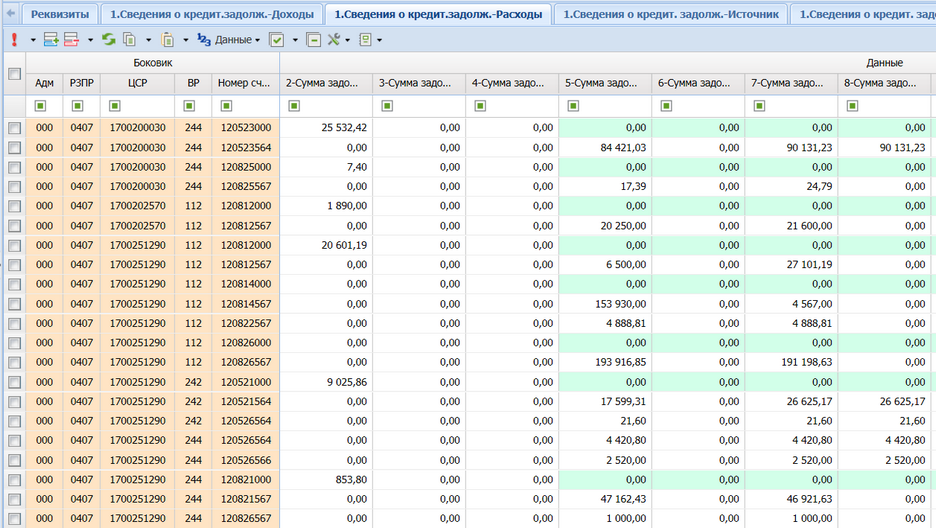
Task: Click the 5-Сумма задо... column header
Action: pos(605,83)
